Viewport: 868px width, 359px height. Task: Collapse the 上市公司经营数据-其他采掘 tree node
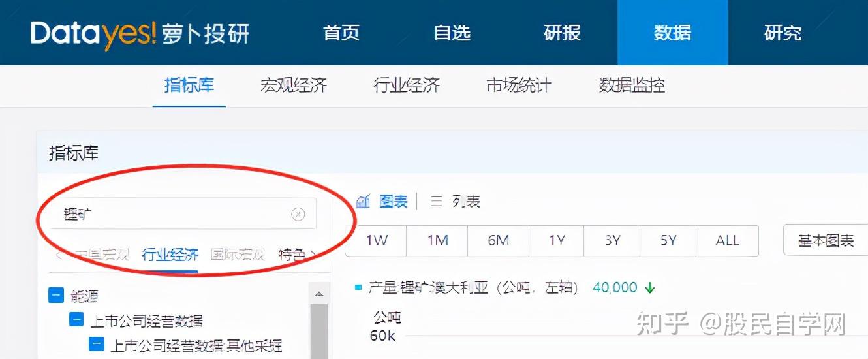97,344
